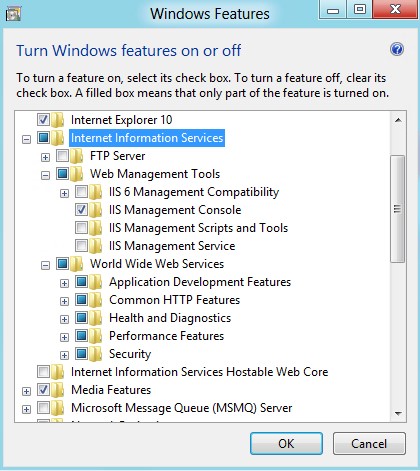The image size is (420, 471).
Task: Enable IIS Management Scripts and Tools checkbox
Action: [x=81, y=227]
